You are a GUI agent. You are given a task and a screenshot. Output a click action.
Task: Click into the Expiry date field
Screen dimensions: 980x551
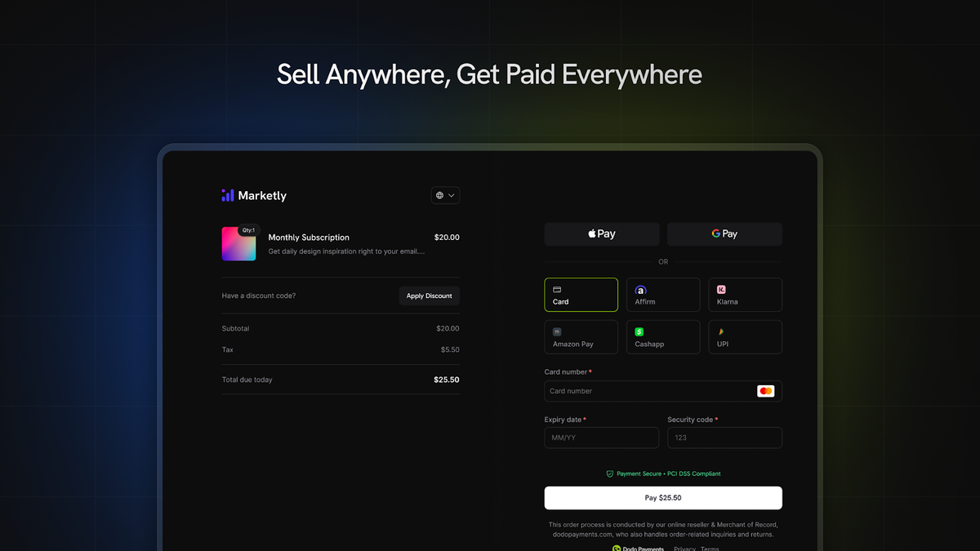click(601, 438)
